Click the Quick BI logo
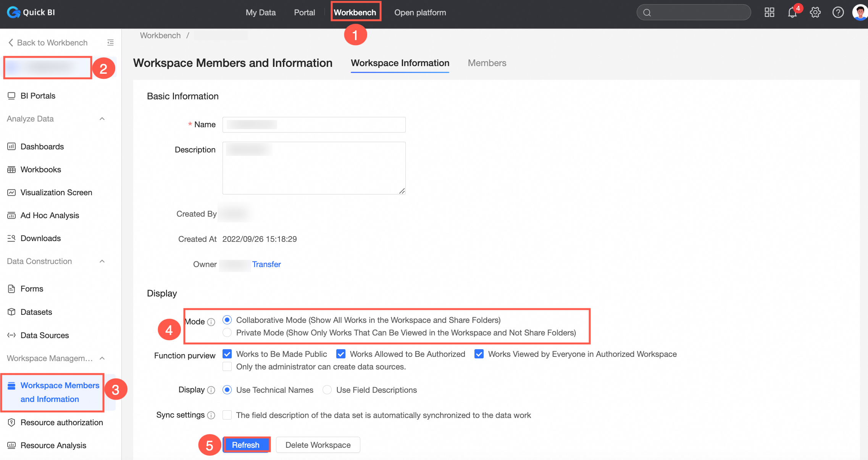 [31, 12]
